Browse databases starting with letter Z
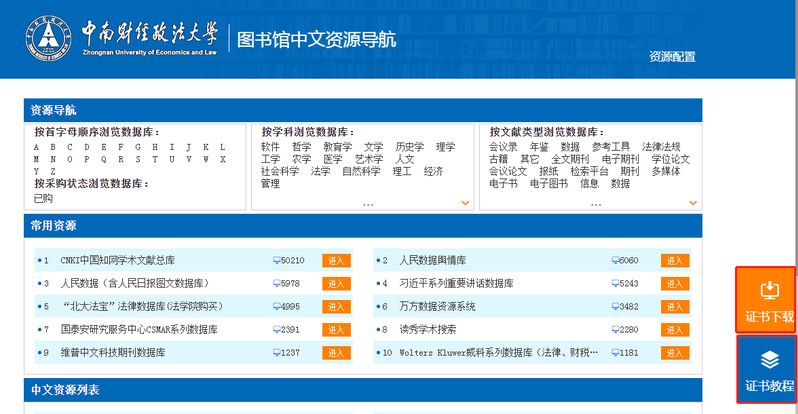 coord(53,172)
